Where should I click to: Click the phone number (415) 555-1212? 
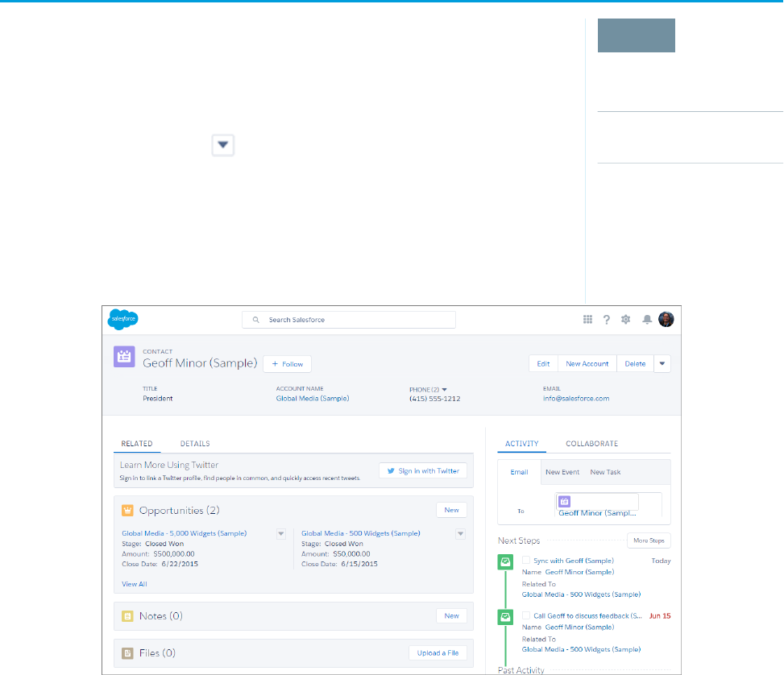[434, 399]
